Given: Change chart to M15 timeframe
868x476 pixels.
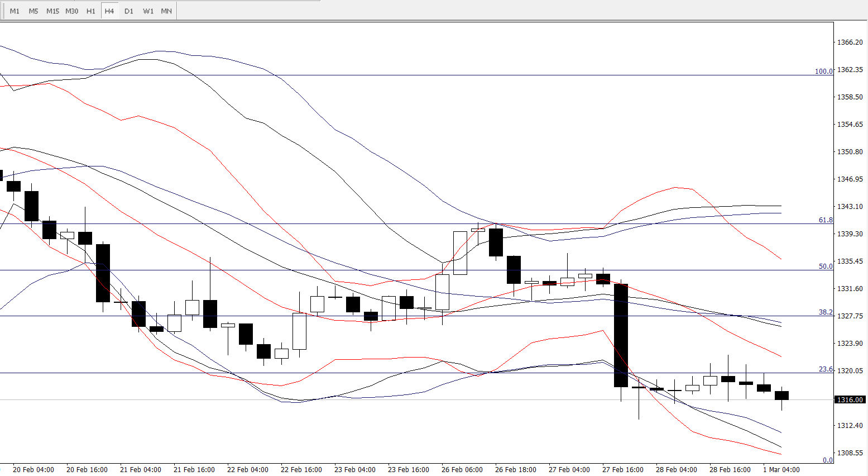Looking at the screenshot, I should [52, 11].
